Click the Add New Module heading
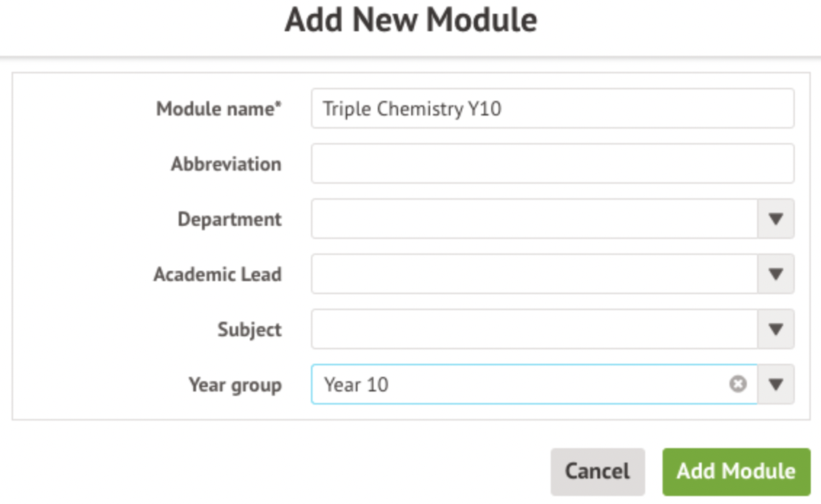This screenshot has width=821, height=504. 411,20
